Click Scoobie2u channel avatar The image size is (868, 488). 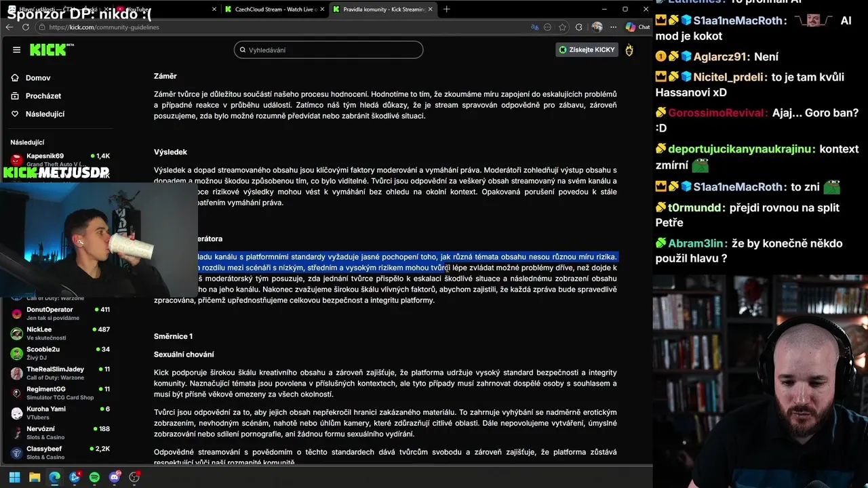coord(16,353)
